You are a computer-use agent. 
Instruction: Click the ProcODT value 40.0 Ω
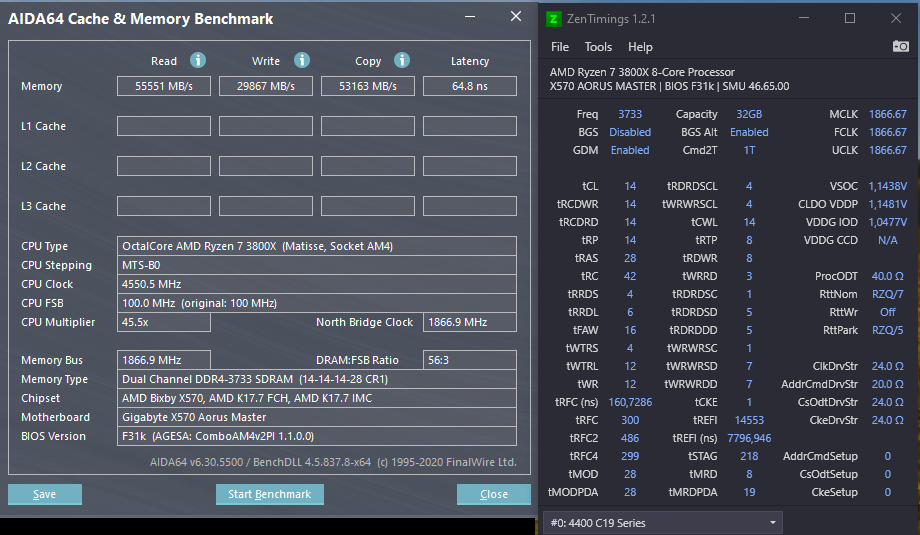pos(887,276)
